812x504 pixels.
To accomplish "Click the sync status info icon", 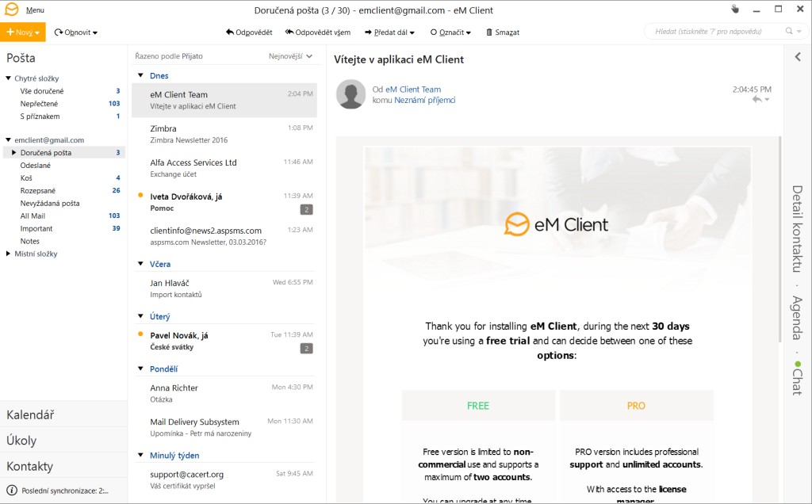I will 11,491.
